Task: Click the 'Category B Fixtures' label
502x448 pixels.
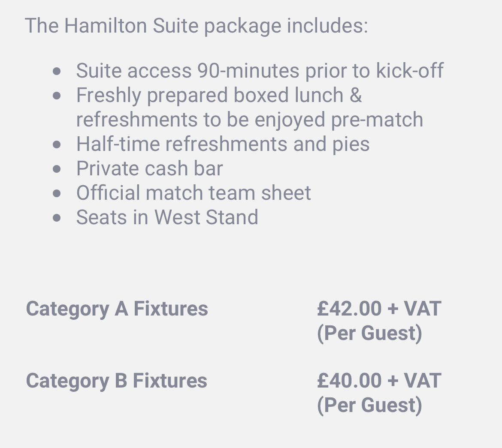Action: [x=117, y=381]
